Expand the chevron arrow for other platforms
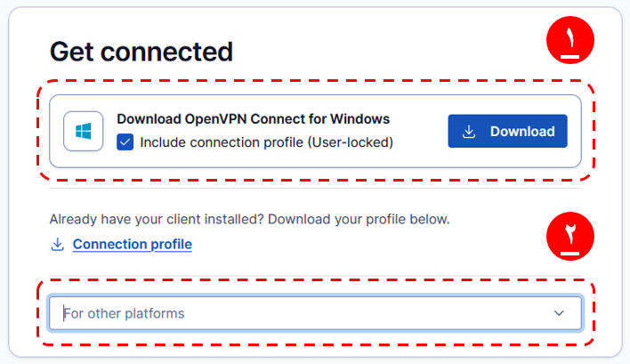Viewport: 630px width, 364px height. tap(559, 313)
